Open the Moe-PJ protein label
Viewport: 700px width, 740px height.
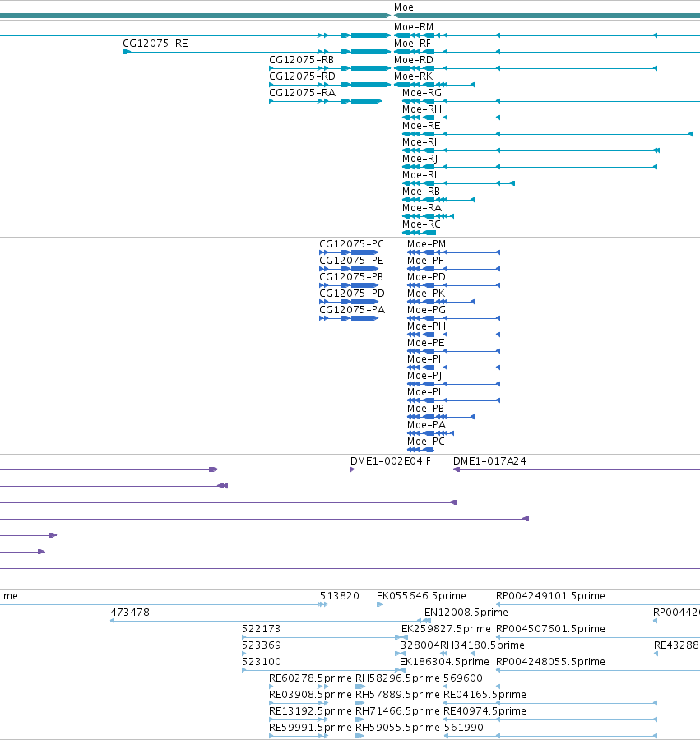pos(424,376)
